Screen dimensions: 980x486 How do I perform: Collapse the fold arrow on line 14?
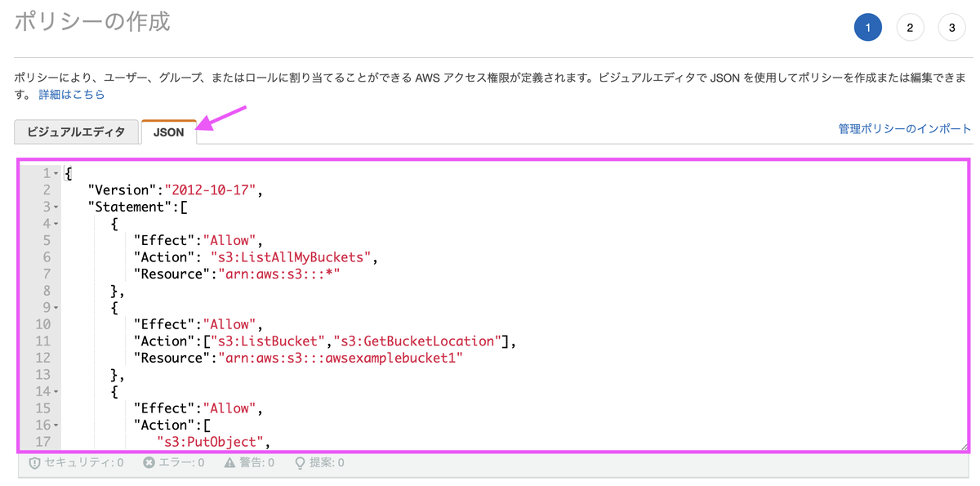click(x=56, y=391)
